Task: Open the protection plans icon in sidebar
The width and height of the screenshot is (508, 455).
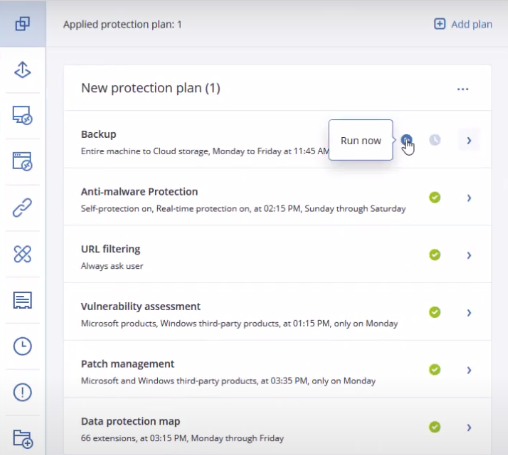Action: 22,24
